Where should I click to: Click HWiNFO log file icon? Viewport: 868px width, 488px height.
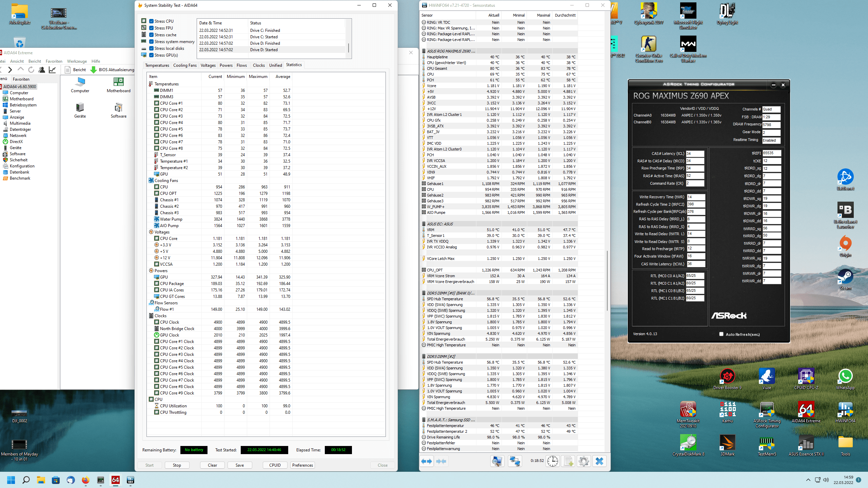click(568, 461)
